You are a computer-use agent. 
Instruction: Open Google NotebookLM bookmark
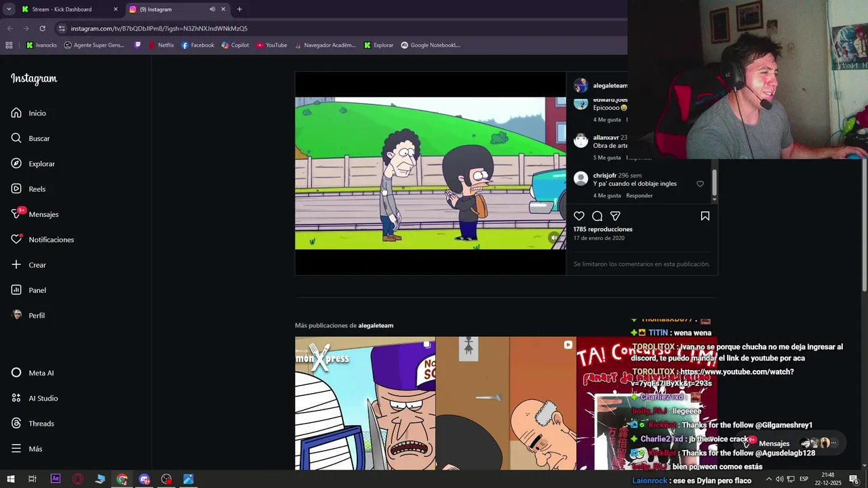pos(431,45)
